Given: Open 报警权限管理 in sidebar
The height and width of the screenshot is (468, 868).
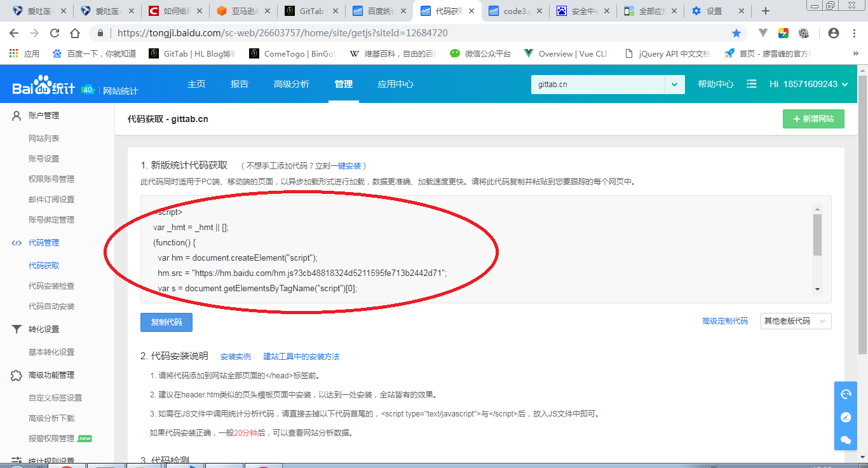Looking at the screenshot, I should pyautogui.click(x=51, y=438).
